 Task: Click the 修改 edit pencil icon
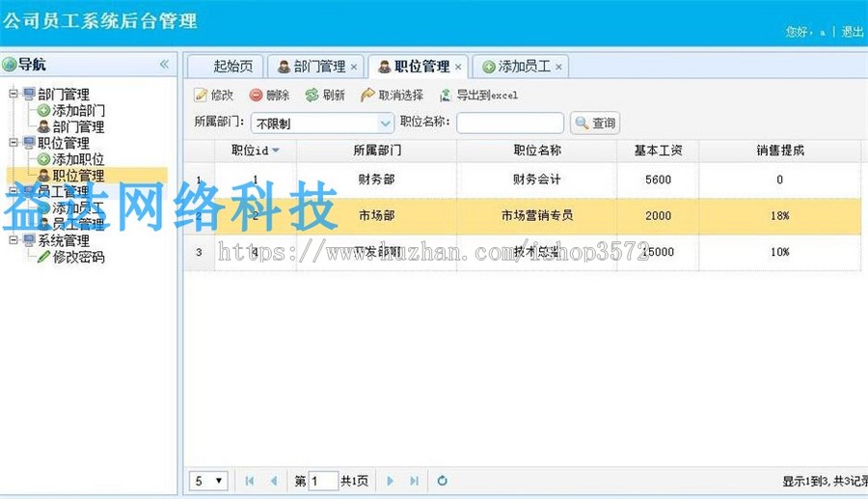tap(201, 96)
